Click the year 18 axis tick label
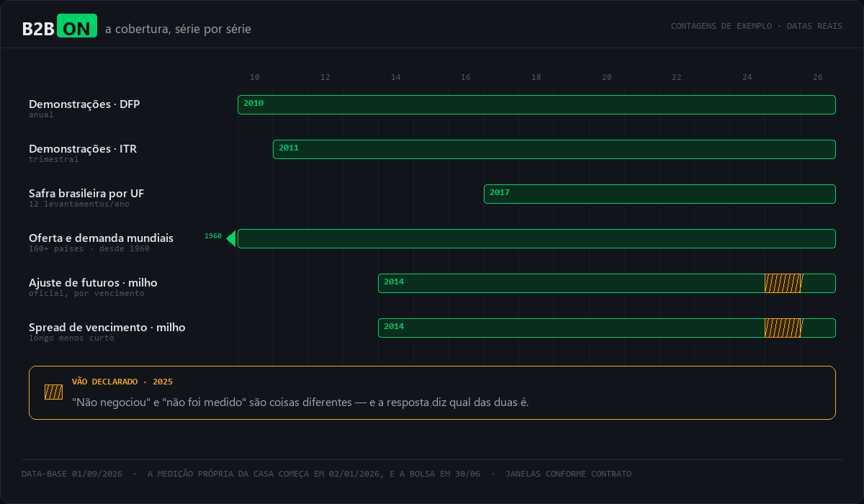 (536, 77)
